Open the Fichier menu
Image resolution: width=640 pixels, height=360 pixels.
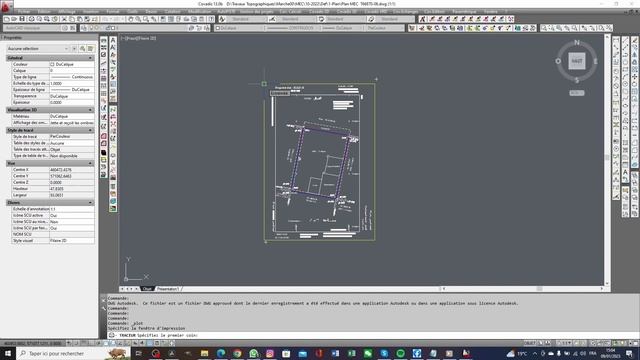pyautogui.click(x=24, y=11)
